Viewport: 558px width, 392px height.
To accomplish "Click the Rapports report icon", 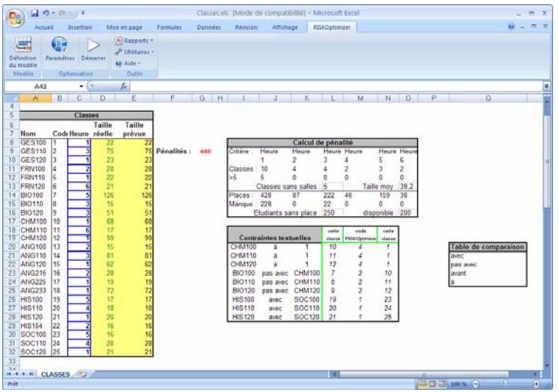I will (x=119, y=40).
